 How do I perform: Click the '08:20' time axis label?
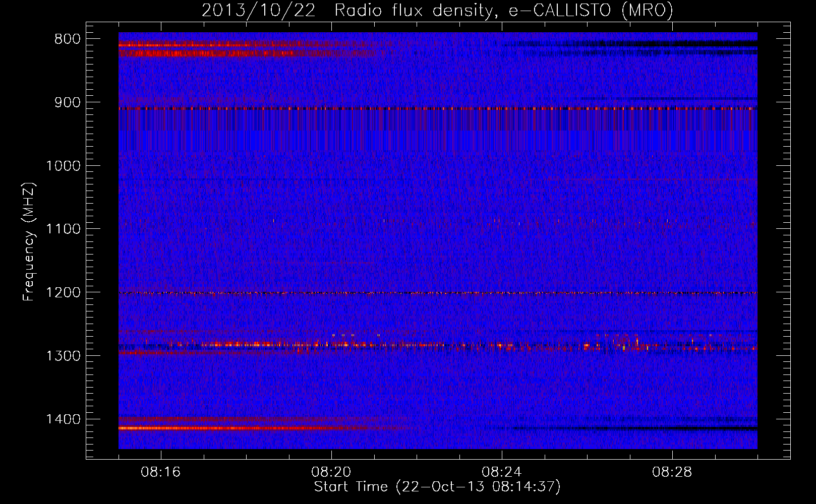(331, 473)
